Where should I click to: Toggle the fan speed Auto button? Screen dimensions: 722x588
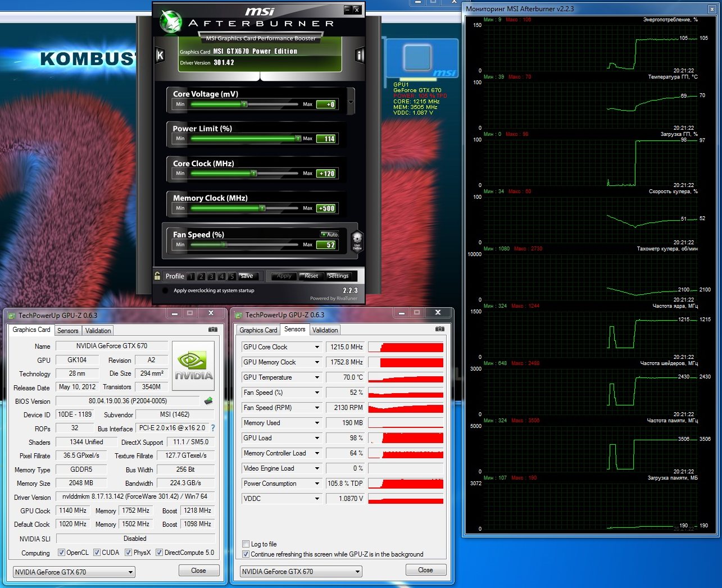330,234
